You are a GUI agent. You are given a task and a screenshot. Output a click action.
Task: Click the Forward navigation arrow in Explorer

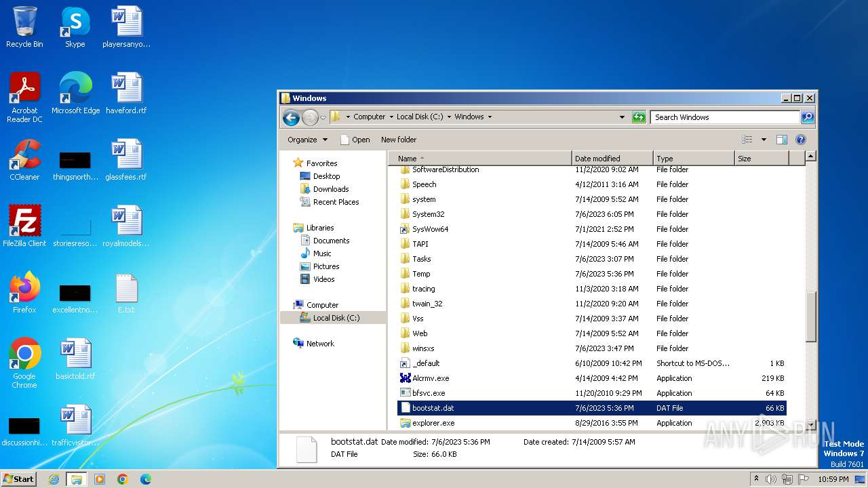click(x=310, y=117)
